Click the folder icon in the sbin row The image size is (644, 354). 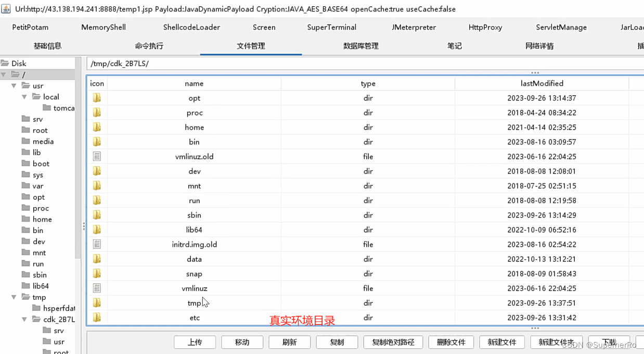coord(97,215)
